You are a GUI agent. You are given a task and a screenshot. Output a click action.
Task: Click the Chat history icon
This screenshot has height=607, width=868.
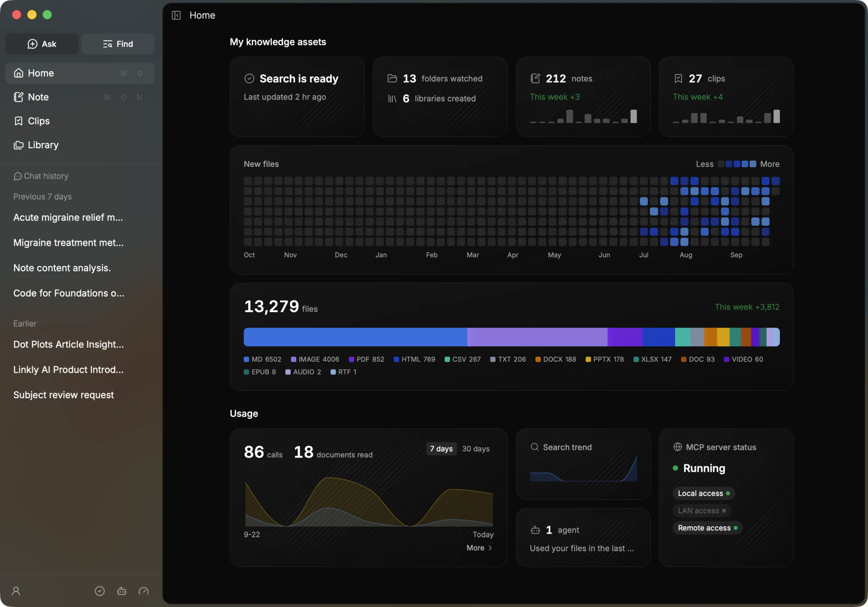17,176
